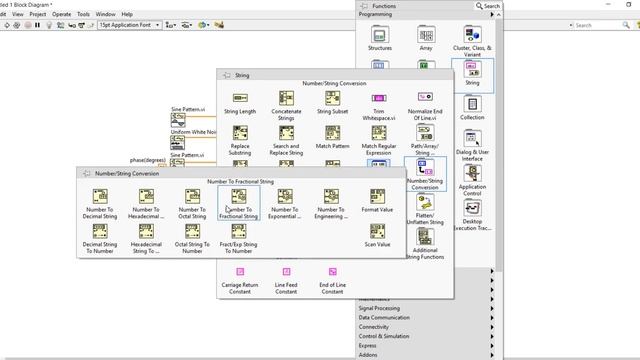Select Decimal String To Number function

[x=100, y=238]
